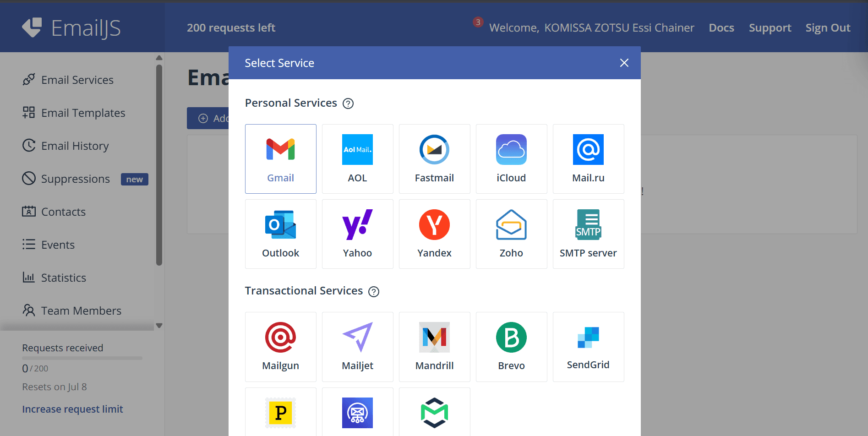Select the SendGrid service icon
Image resolution: width=868 pixels, height=436 pixels.
tap(588, 346)
